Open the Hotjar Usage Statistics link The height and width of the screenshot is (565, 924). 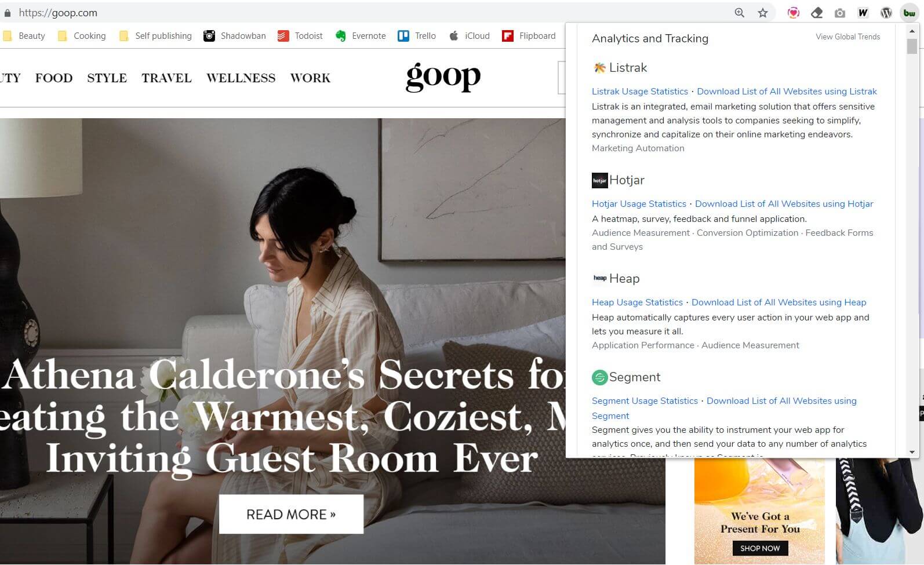click(x=639, y=204)
